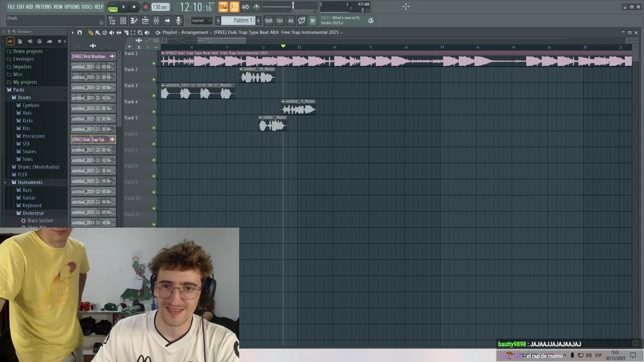Viewport: 644px width, 362px height.
Task: Select [FREE] Viral Brazilian clip in picker
Action: tap(94, 56)
